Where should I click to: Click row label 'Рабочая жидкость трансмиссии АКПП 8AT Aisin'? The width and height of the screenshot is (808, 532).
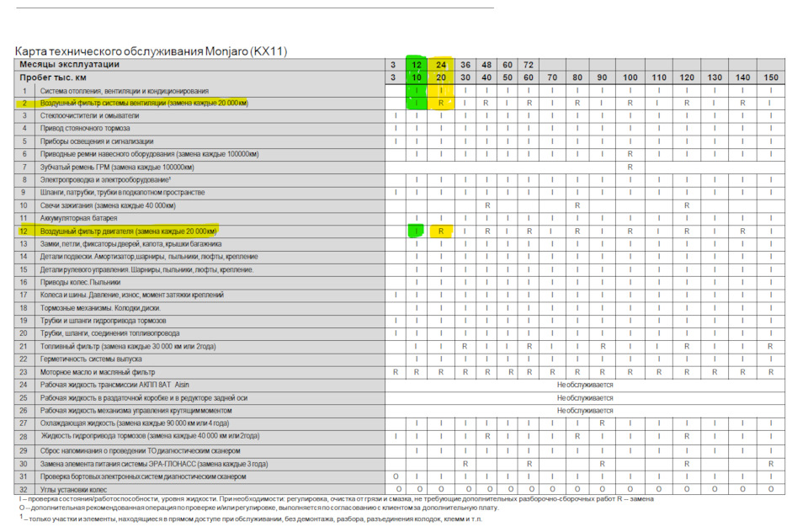point(114,385)
